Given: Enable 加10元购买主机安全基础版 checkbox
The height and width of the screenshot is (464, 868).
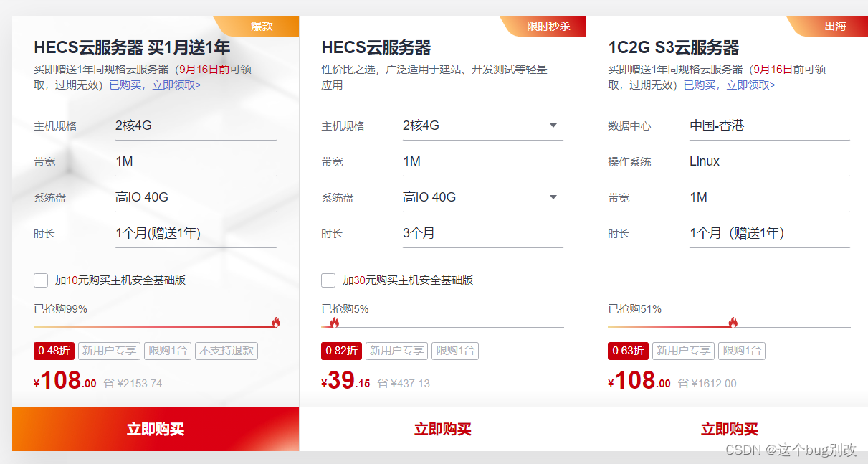Looking at the screenshot, I should 41,280.
